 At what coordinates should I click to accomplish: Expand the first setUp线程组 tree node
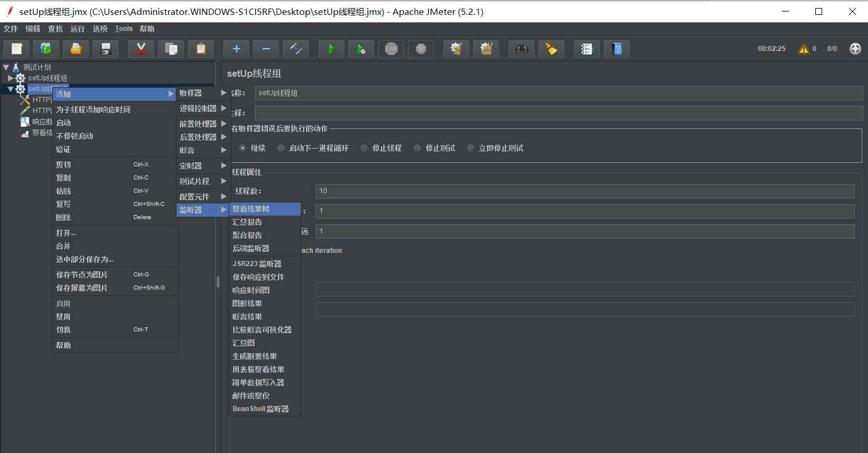11,78
